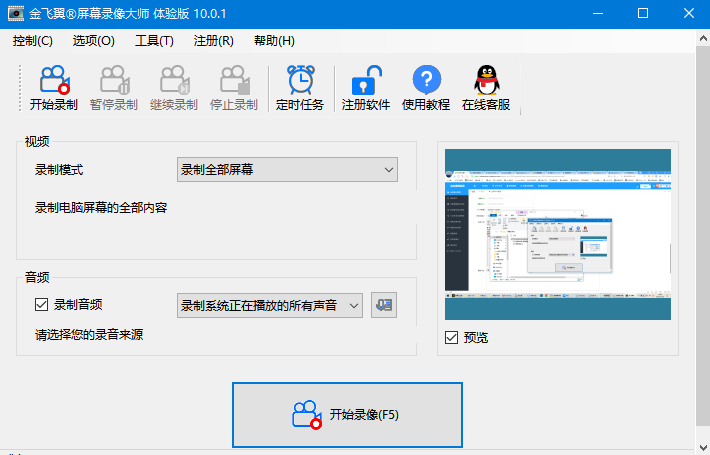Open 在线客服 penguin icon

[x=486, y=88]
